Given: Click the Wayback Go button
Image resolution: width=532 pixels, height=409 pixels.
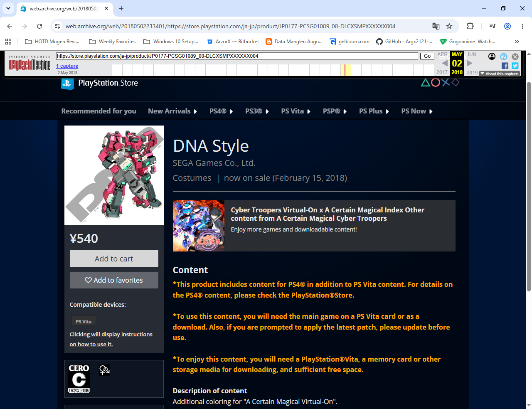Looking at the screenshot, I should pos(427,56).
